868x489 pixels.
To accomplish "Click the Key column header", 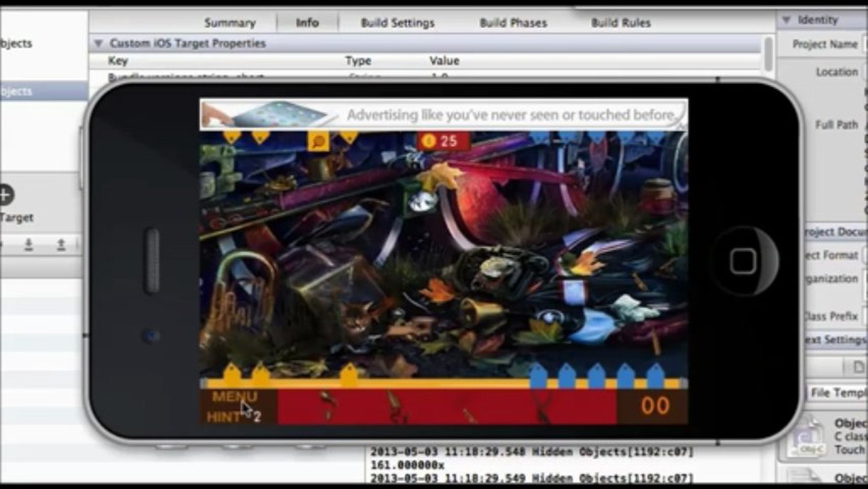I will [118, 60].
